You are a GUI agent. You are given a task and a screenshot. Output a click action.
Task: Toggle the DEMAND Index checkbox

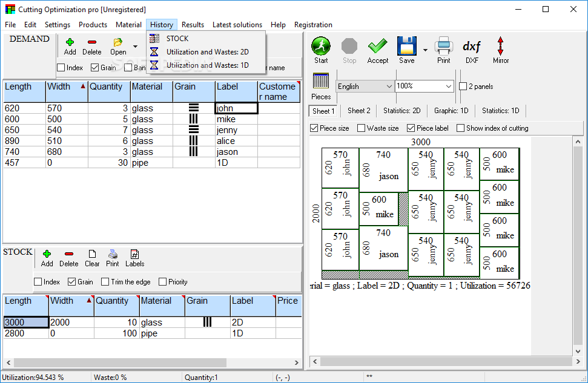coord(61,67)
